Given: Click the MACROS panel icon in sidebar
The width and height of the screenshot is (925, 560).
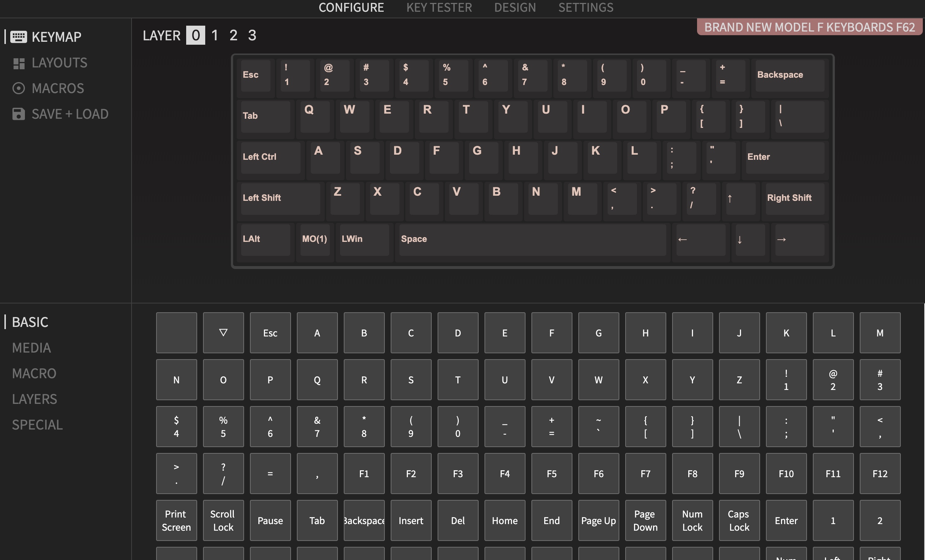Looking at the screenshot, I should point(18,87).
